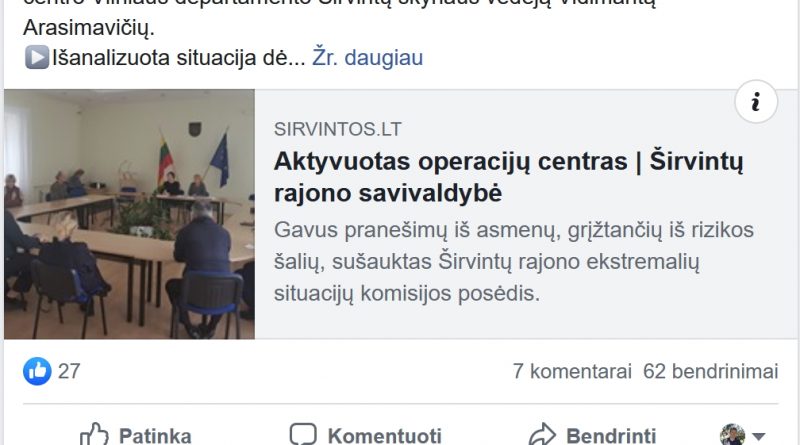Image resolution: width=800 pixels, height=445 pixels.
Task: Click the info icon on link preview
Action: (756, 102)
